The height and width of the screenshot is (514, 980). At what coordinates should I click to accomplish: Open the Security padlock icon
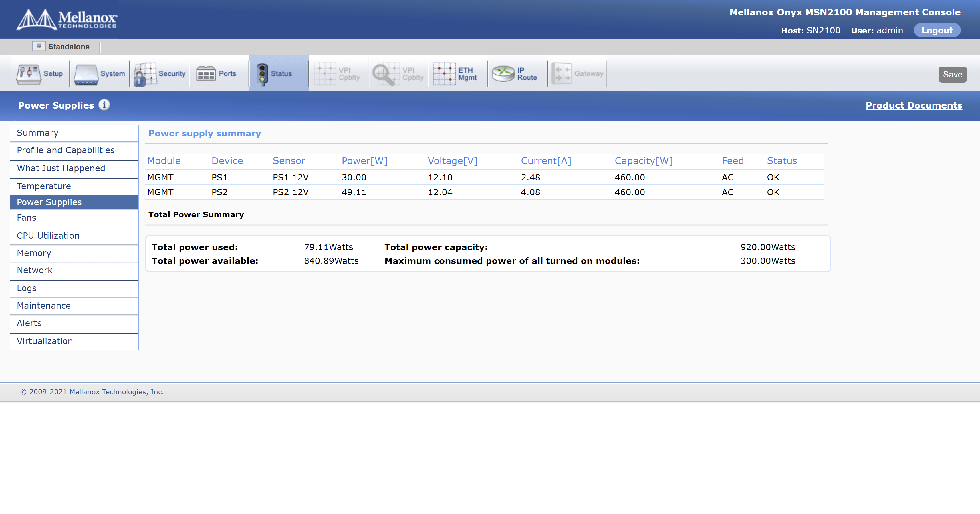(145, 74)
